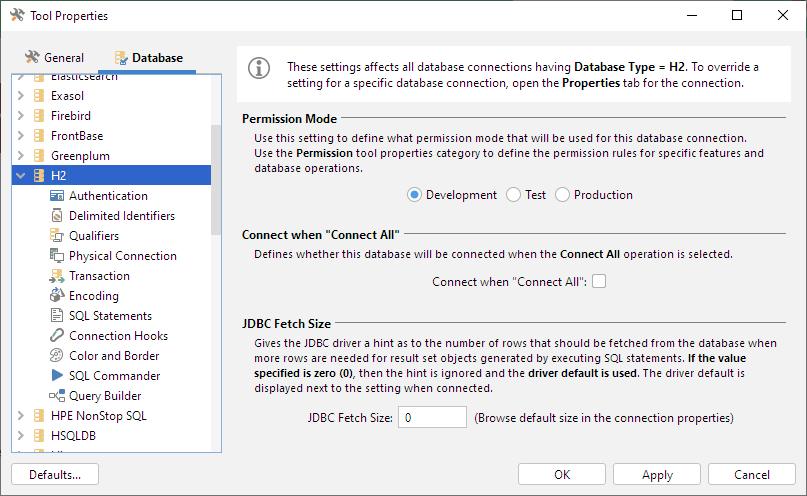Expand the Greenplum tree node
This screenshot has width=807, height=496.
click(x=21, y=156)
